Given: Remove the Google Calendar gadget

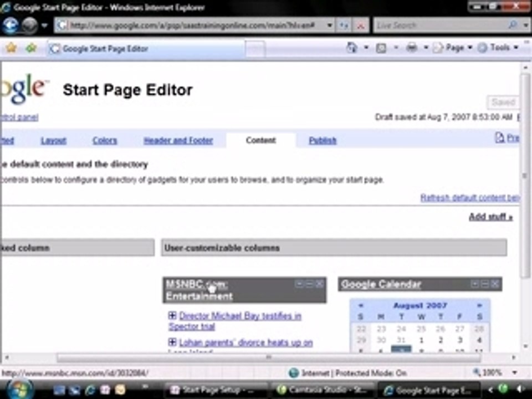Looking at the screenshot, I should [495, 284].
